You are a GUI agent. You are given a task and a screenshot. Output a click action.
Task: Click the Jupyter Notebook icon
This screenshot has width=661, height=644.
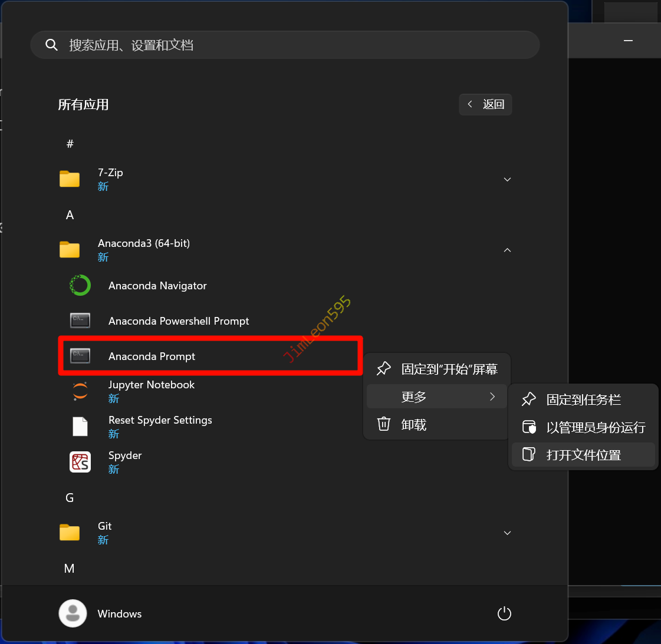(80, 391)
